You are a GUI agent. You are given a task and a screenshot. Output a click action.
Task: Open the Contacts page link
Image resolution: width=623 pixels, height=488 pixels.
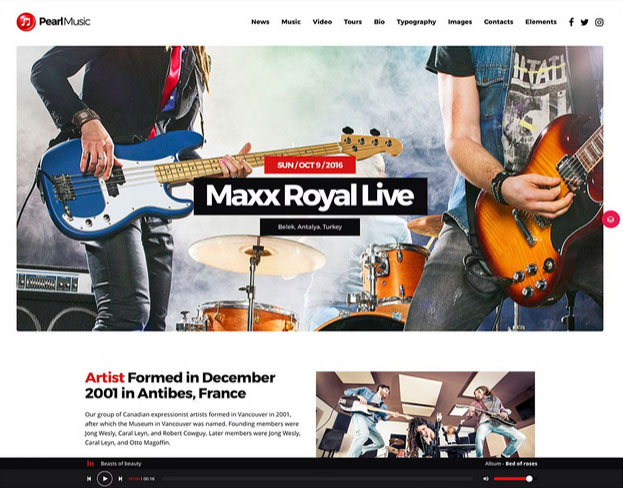(498, 22)
